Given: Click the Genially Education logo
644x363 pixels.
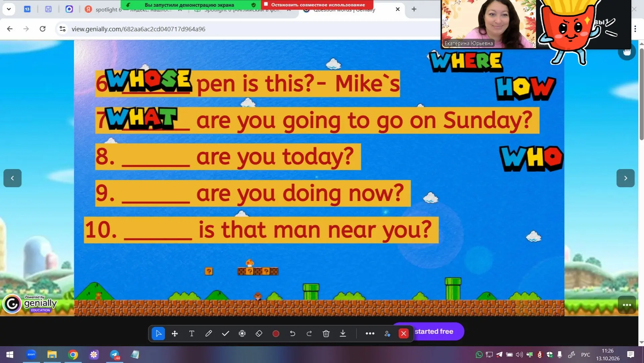Looking at the screenshot, I should [30, 304].
